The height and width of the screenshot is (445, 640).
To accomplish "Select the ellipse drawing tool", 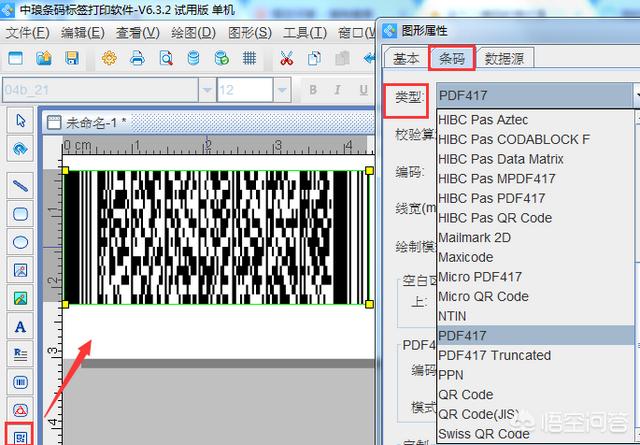I will tap(20, 242).
